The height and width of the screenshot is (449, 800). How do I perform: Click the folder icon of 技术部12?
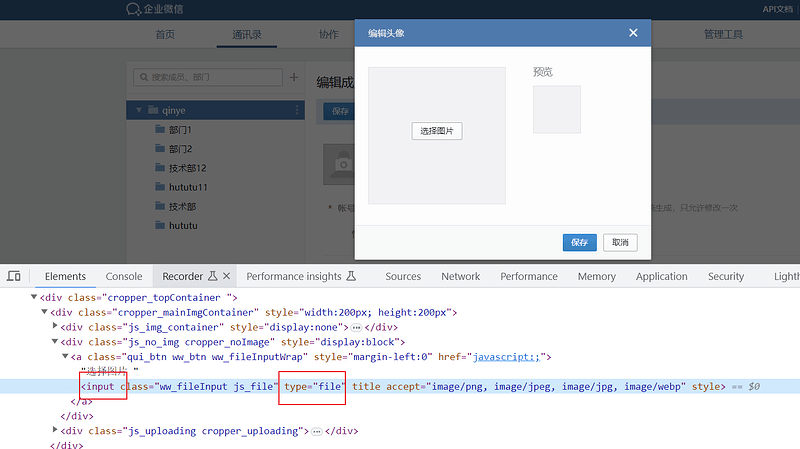pyautogui.click(x=160, y=167)
